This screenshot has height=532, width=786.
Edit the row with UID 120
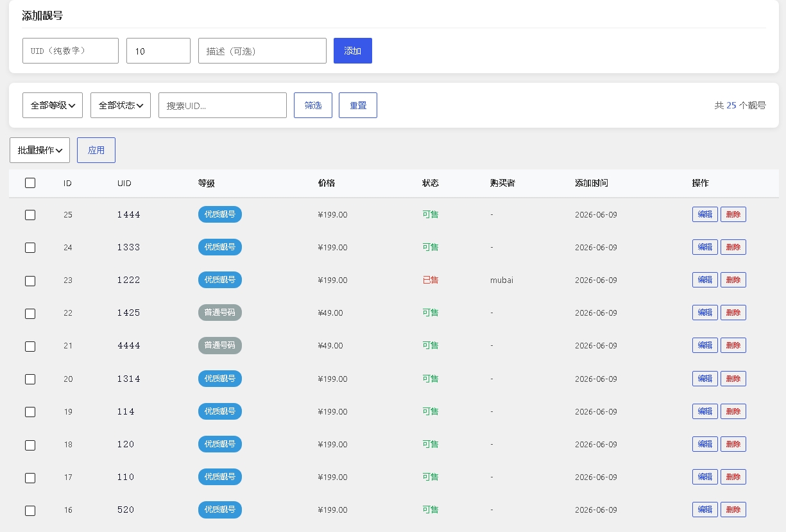tap(705, 444)
